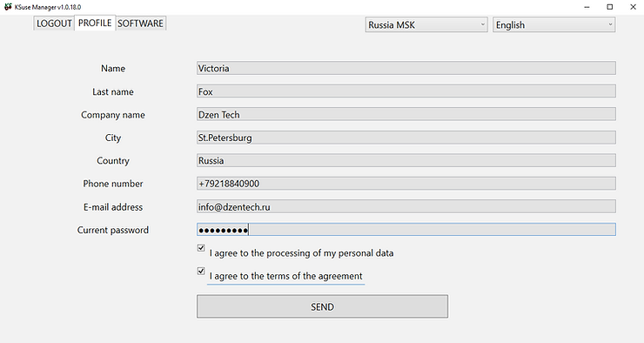Select the Company name field Dzen Tech

pos(406,114)
